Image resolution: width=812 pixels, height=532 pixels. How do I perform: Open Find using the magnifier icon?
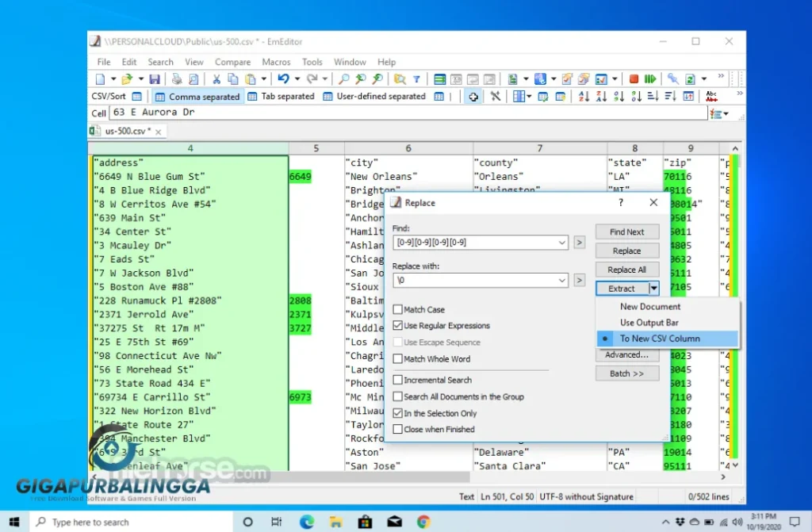pyautogui.click(x=343, y=78)
